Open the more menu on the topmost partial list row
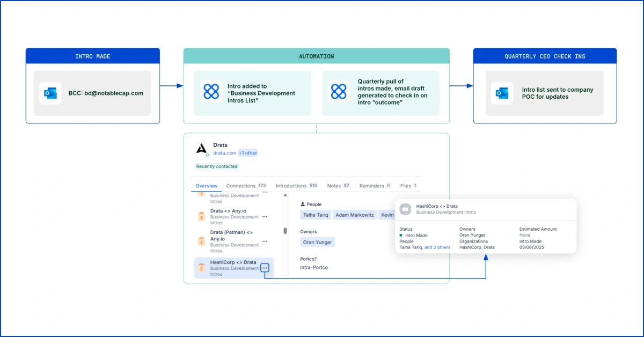The image size is (644, 337). coord(265,192)
